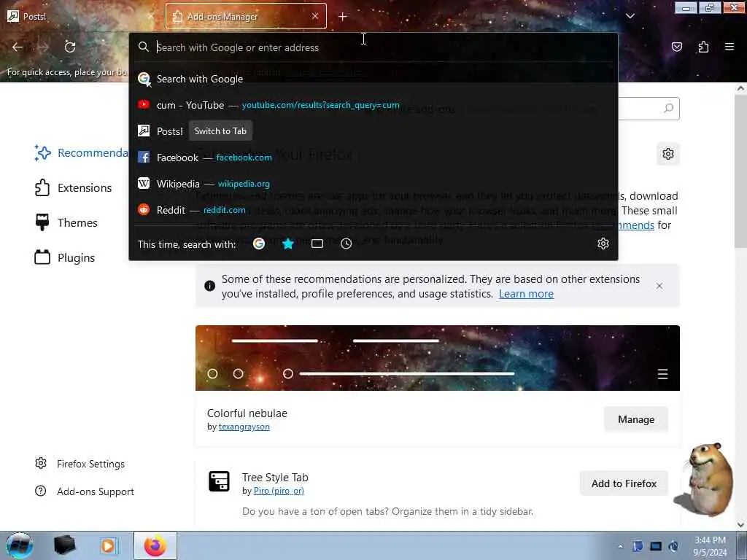Follow the Learn more link
747x560 pixels.
click(526, 294)
